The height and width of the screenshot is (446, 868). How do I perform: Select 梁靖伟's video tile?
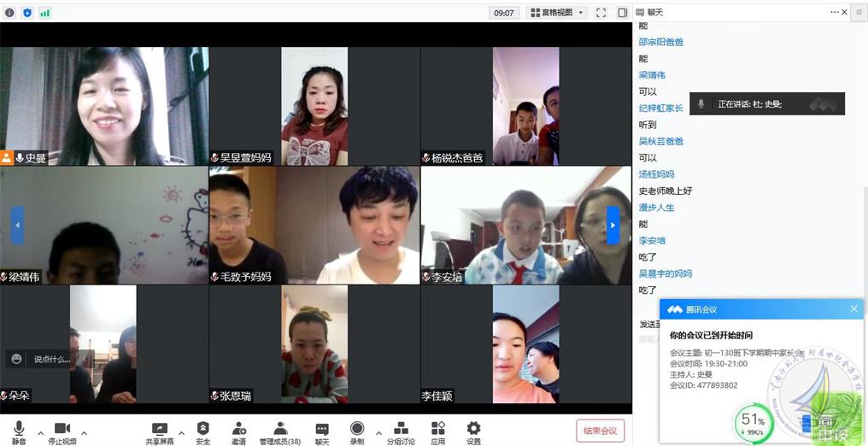coord(104,226)
